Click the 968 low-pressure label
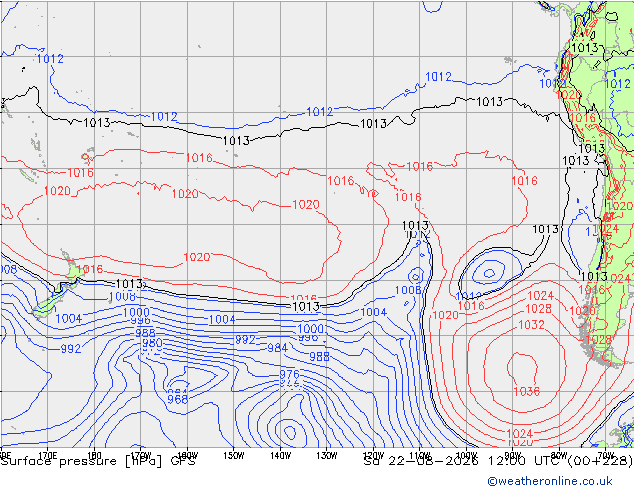634x490 pixels. [178, 399]
